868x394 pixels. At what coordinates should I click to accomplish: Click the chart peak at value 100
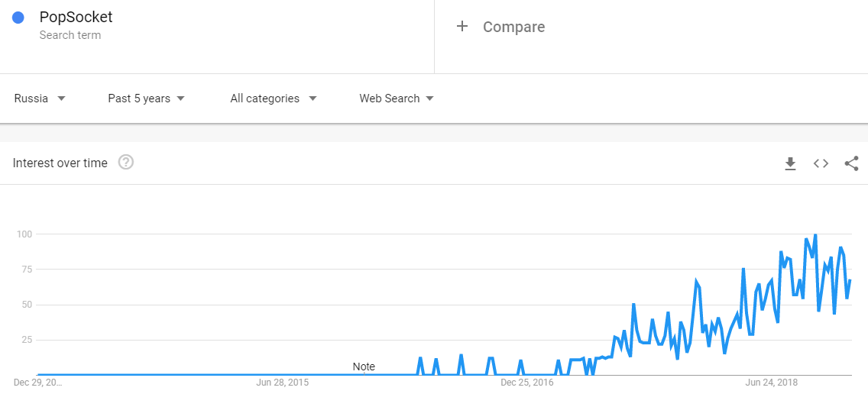click(x=815, y=234)
